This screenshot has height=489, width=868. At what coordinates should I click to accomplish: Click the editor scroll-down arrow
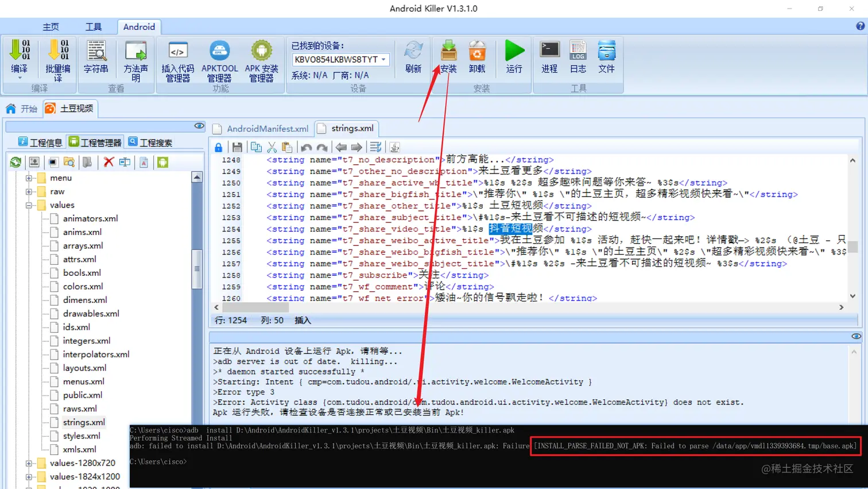click(x=852, y=296)
